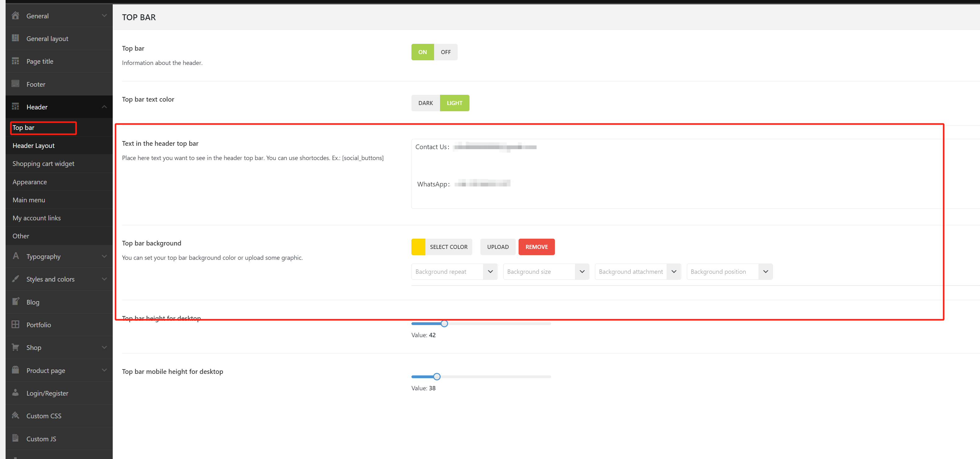Expand the Background size dropdown
The width and height of the screenshot is (980, 459).
tap(582, 271)
